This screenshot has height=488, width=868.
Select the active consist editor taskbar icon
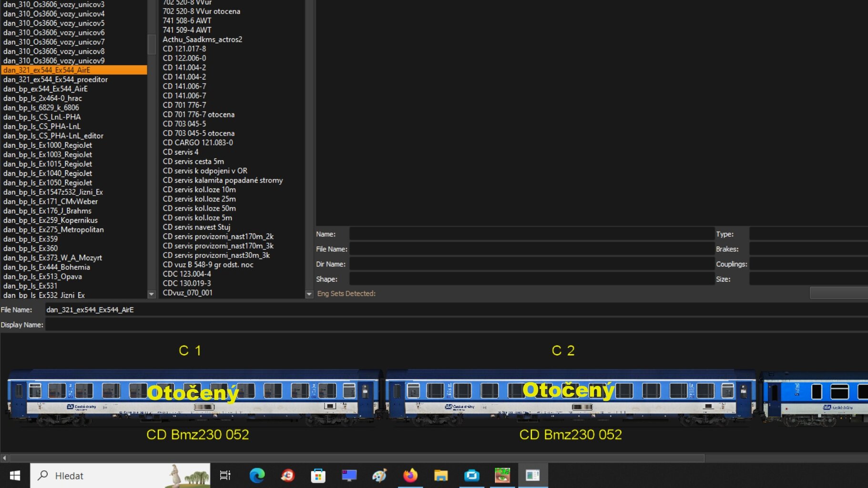click(x=533, y=475)
